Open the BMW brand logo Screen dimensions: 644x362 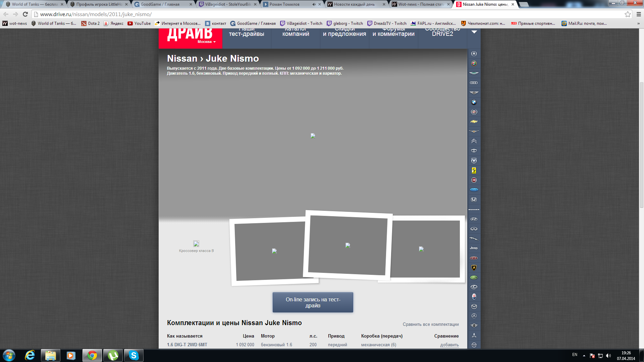[474, 102]
